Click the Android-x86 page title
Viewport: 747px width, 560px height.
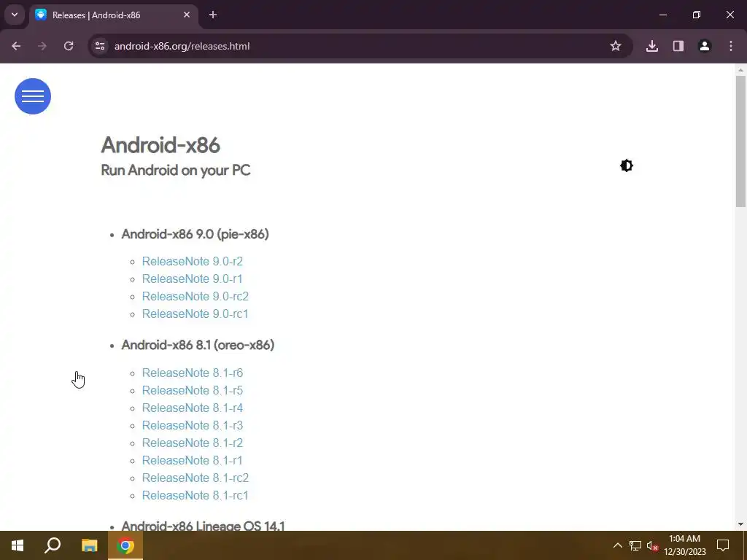[x=160, y=145]
